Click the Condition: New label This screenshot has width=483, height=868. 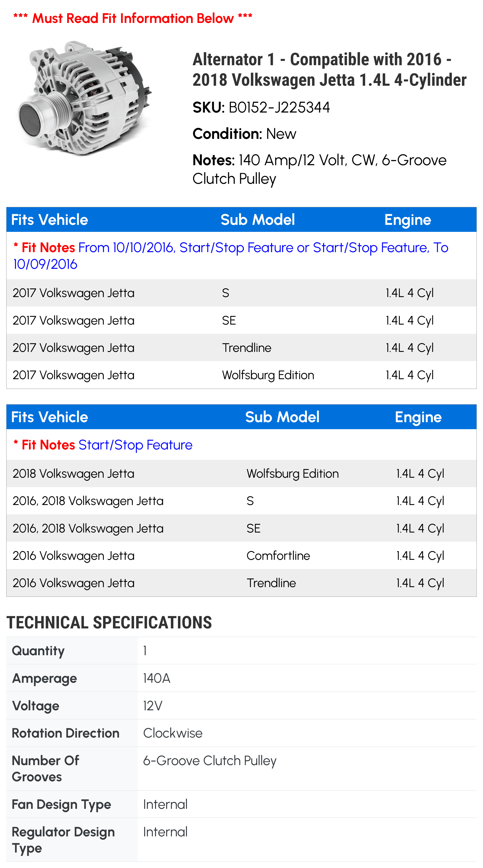[244, 134]
